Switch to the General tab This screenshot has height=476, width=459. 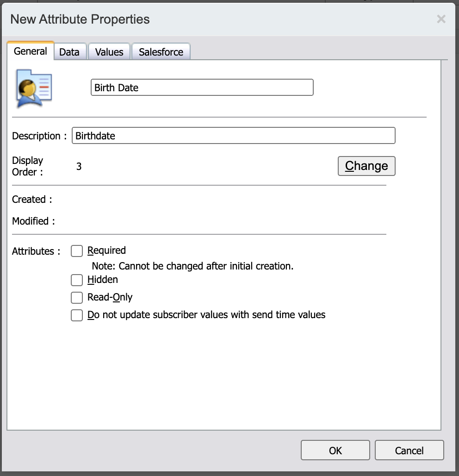click(31, 51)
